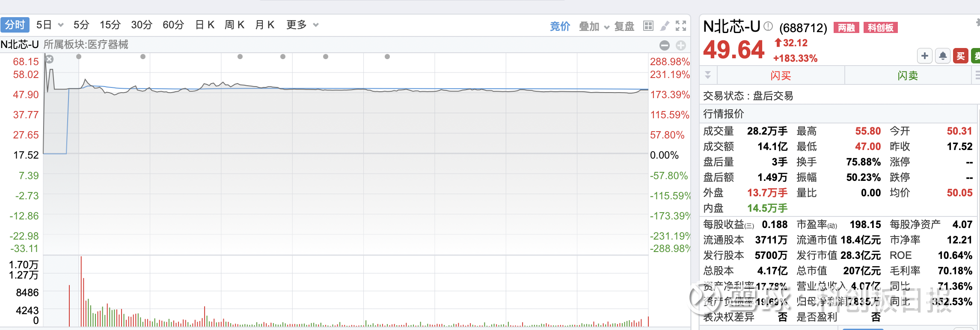Switch to the 日K chart tab

(205, 25)
